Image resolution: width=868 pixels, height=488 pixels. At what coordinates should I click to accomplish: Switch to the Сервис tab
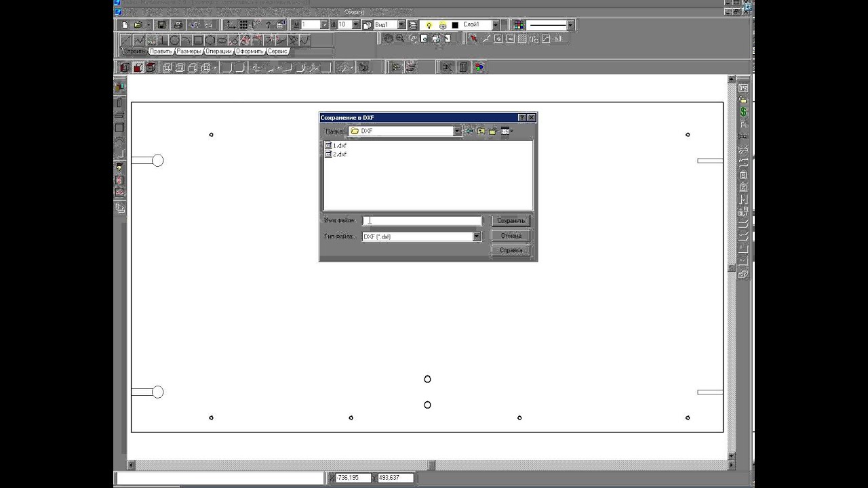278,52
